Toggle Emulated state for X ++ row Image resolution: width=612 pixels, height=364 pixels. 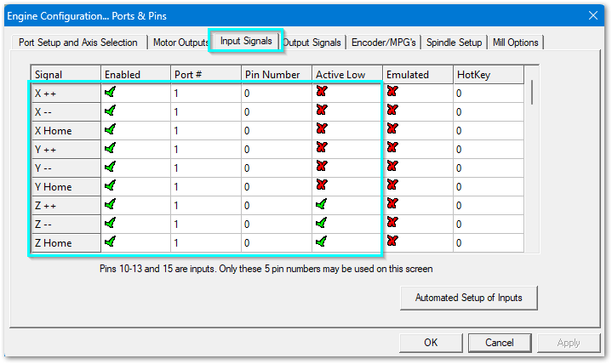tap(392, 93)
